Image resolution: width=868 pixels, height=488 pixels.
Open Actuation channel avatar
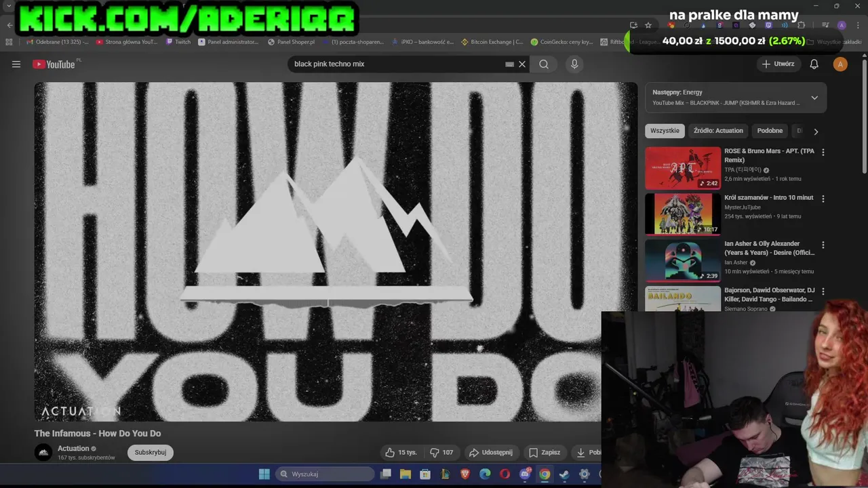tap(43, 452)
